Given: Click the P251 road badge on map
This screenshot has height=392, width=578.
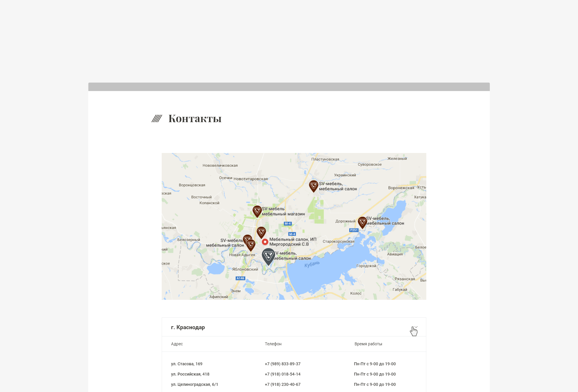Looking at the screenshot, I should [354, 230].
